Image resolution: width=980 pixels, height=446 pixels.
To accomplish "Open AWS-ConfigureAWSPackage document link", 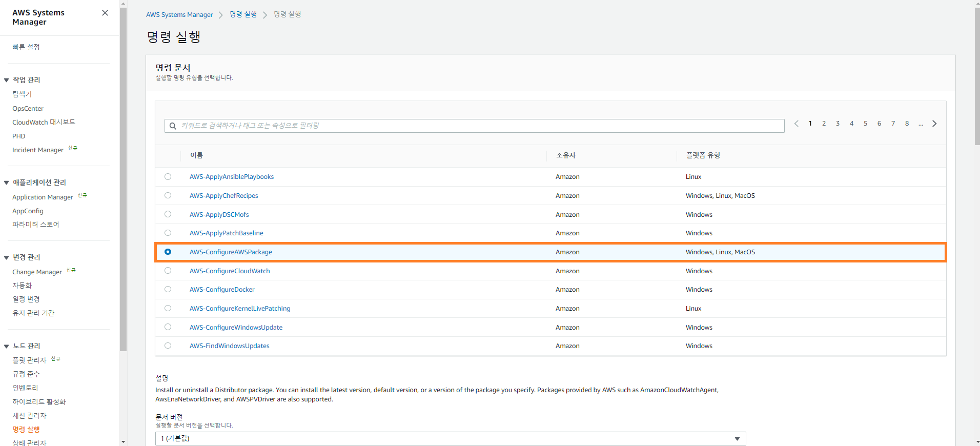I will tap(231, 252).
